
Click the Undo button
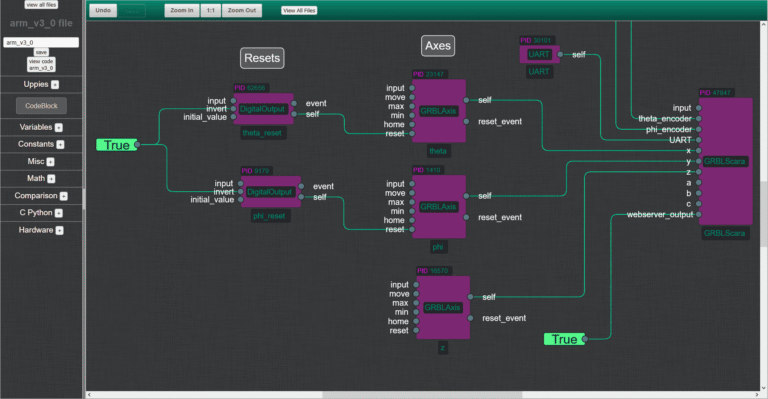point(103,10)
